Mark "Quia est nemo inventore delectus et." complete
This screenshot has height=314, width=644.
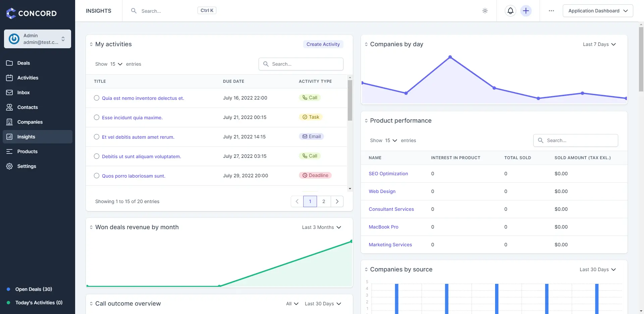click(x=97, y=98)
